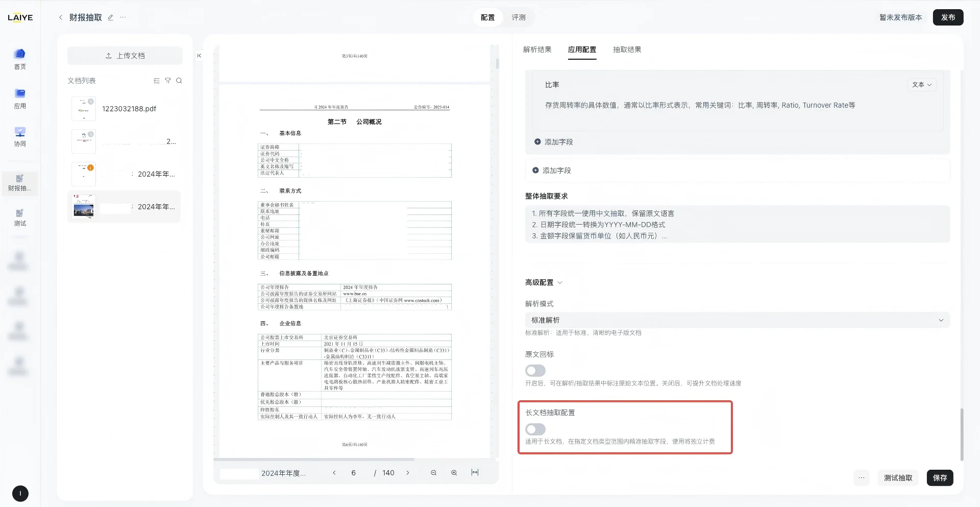Viewport: 980px width, 507px height.
Task: Fit document to width icon
Action: [475, 472]
